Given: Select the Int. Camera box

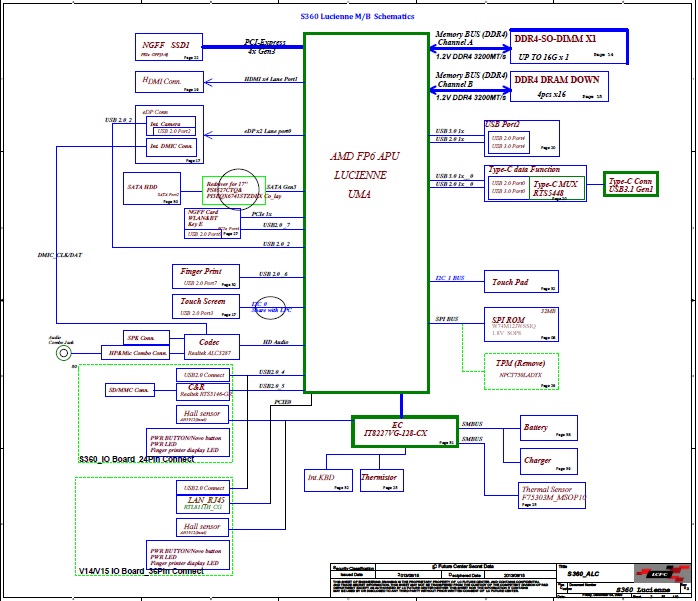Looking at the screenshot, I should (x=171, y=126).
